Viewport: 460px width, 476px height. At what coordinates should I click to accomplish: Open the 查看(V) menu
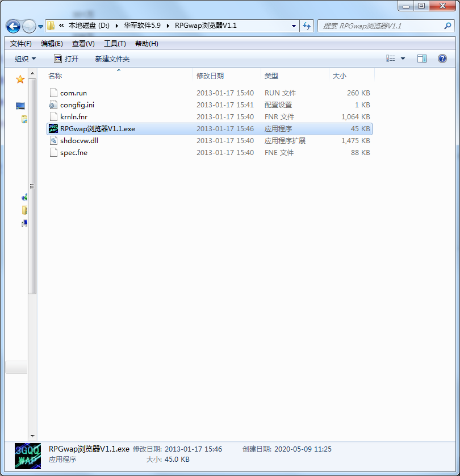coord(83,44)
